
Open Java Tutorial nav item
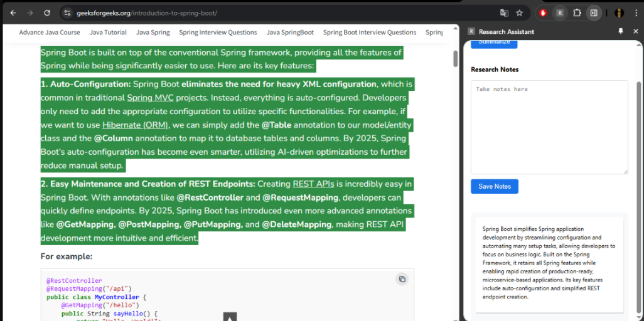[x=108, y=33]
